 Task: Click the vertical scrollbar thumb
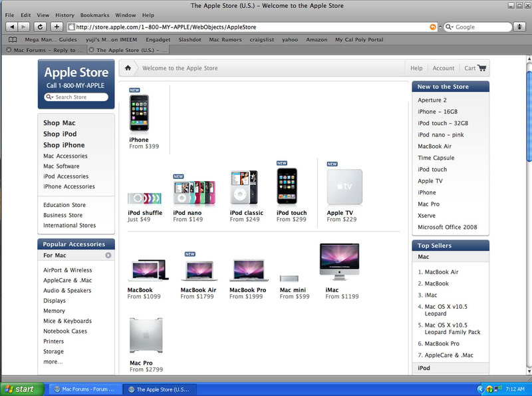point(529,116)
